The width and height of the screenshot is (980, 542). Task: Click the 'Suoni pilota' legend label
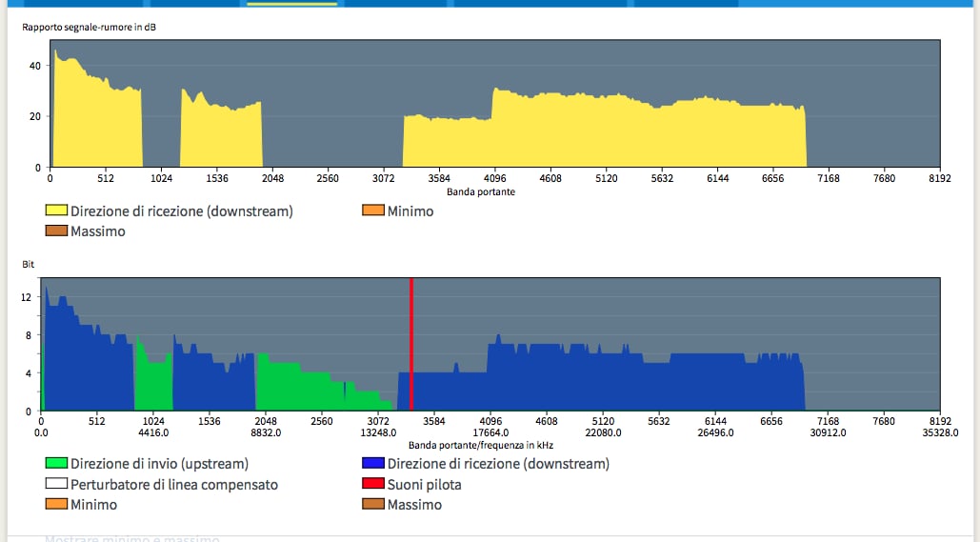click(425, 485)
